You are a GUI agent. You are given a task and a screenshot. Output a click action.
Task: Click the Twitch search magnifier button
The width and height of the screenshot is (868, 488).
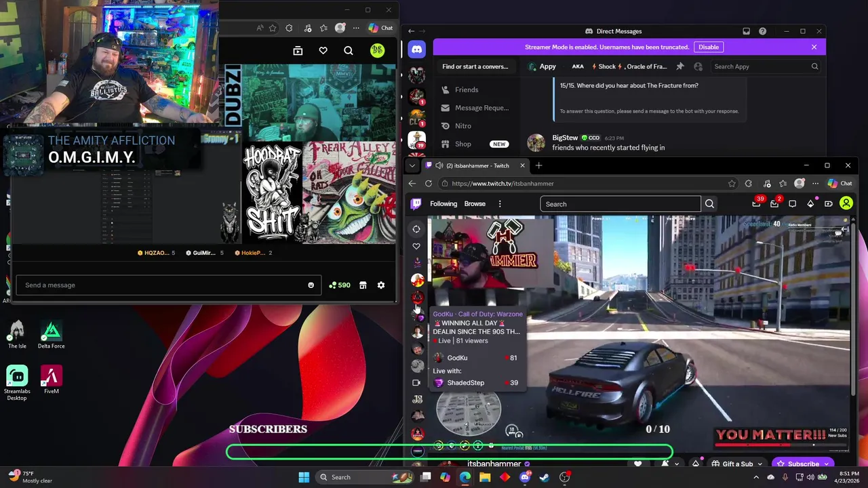[709, 204]
